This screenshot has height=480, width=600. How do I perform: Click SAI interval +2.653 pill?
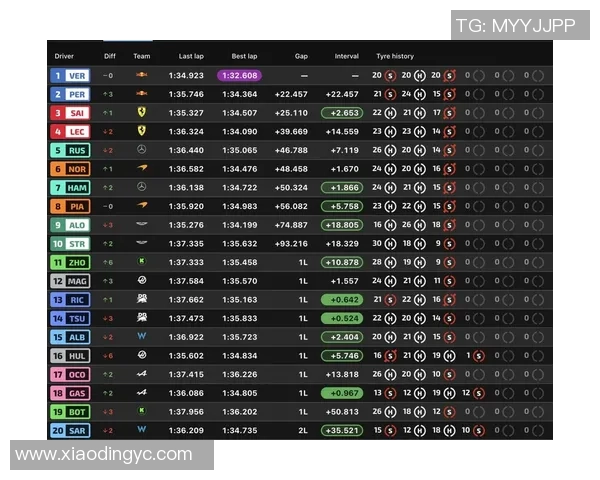pos(342,113)
